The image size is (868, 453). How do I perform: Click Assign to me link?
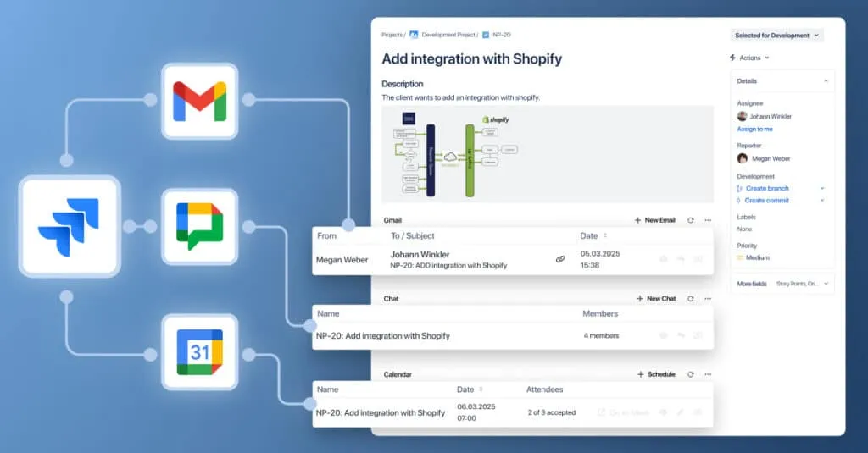[754, 129]
